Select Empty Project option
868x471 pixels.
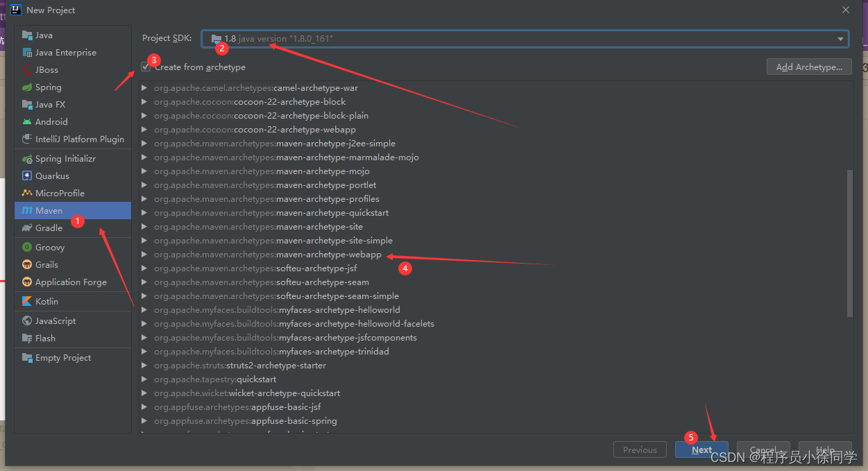73,358
